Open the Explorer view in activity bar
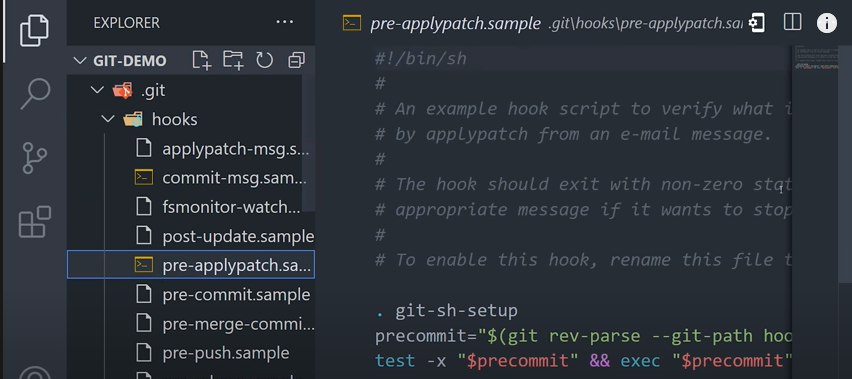 pos(34,30)
